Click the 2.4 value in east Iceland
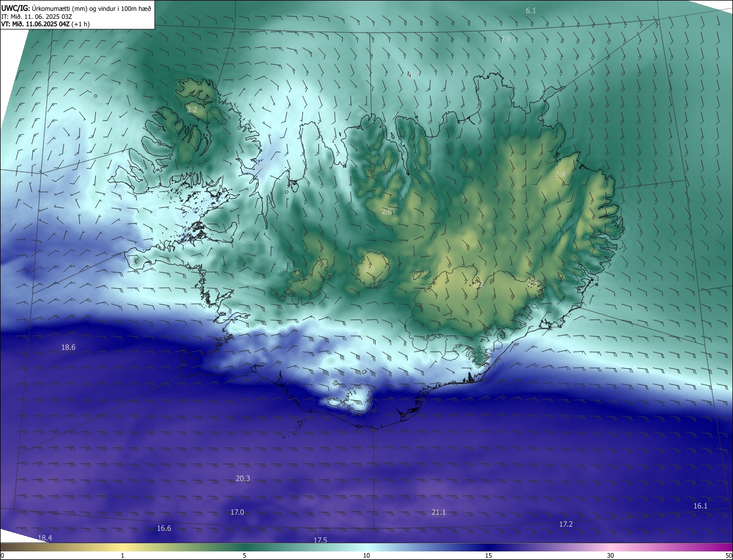This screenshot has height=560, width=733. [560, 175]
